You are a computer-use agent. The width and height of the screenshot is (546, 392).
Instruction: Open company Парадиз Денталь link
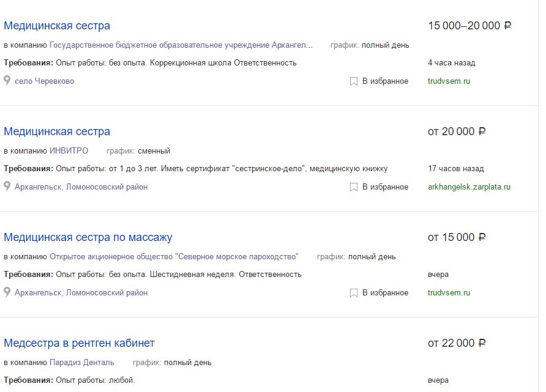tap(82, 363)
